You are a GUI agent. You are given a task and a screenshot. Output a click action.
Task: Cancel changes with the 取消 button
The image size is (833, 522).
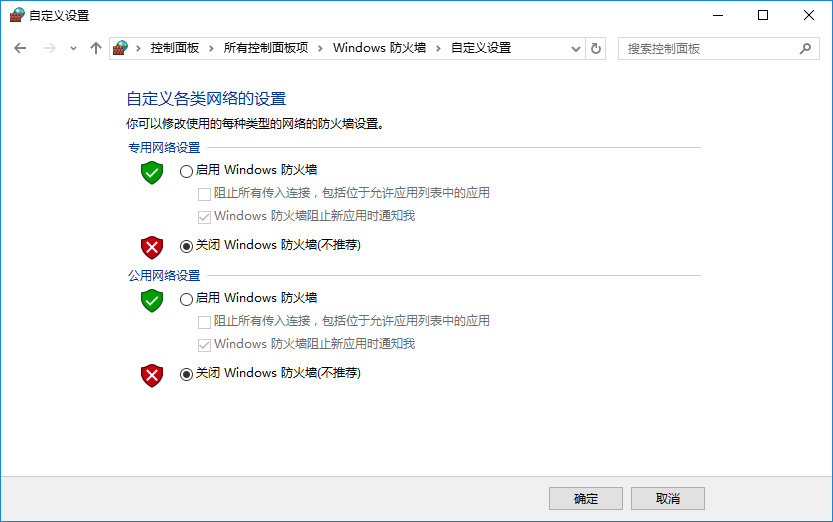[668, 498]
